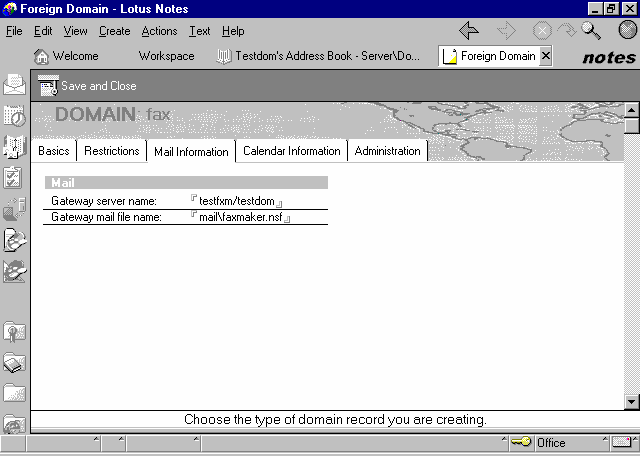Open the Calendar bookmark icon in sidebar
Viewport: 640px width, 456px height.
[14, 117]
